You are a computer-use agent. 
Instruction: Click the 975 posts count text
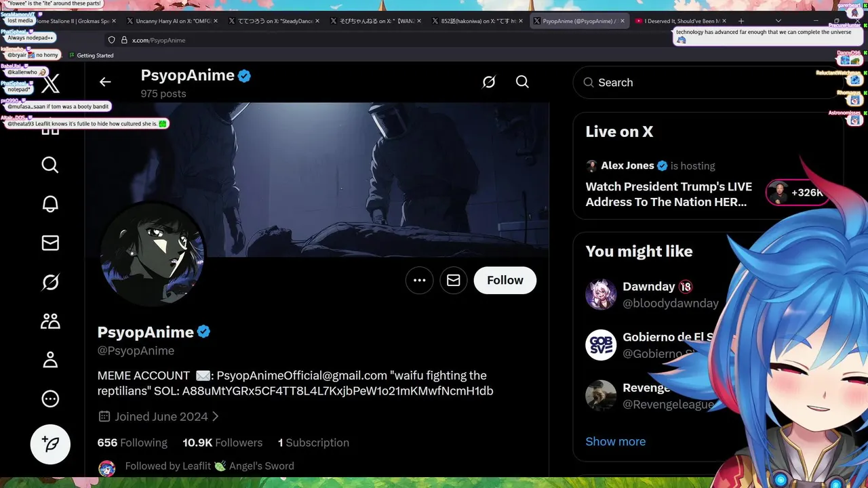pyautogui.click(x=163, y=94)
